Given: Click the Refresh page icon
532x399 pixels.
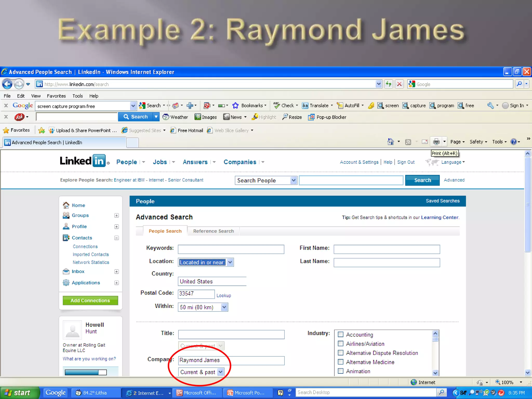Looking at the screenshot, I should [389, 84].
